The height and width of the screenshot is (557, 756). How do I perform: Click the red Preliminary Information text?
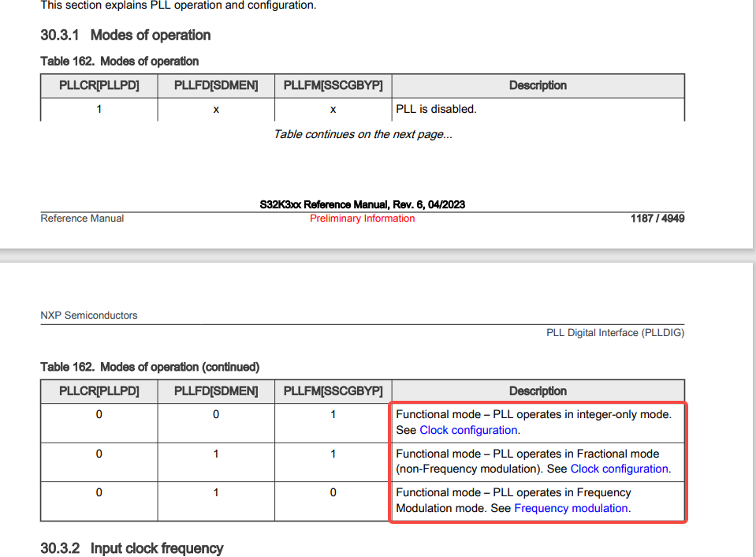[x=362, y=219]
